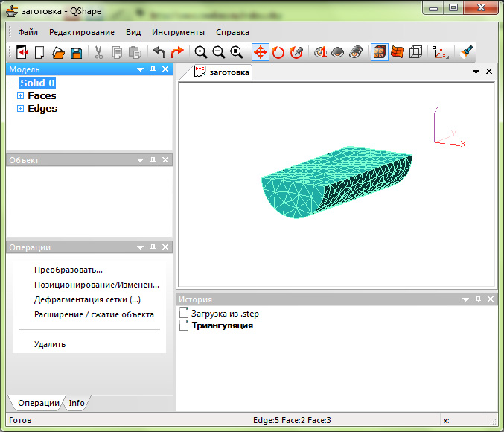The width and height of the screenshot is (504, 432).
Task: Open the document tab list dropdown
Action: coord(476,72)
